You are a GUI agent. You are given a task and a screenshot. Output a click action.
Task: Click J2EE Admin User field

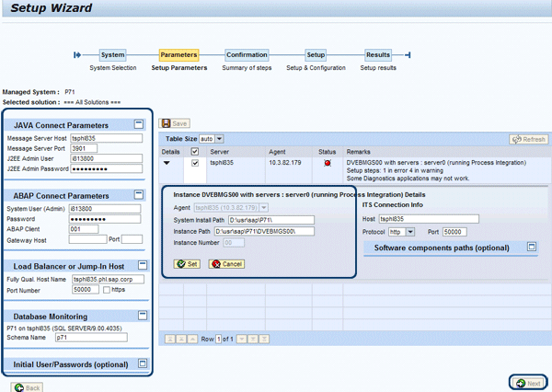point(107,158)
